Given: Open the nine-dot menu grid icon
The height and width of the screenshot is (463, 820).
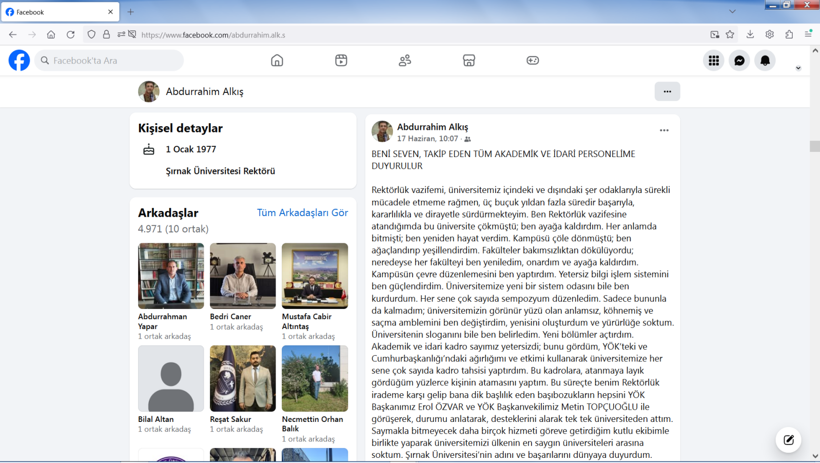Looking at the screenshot, I should 713,61.
